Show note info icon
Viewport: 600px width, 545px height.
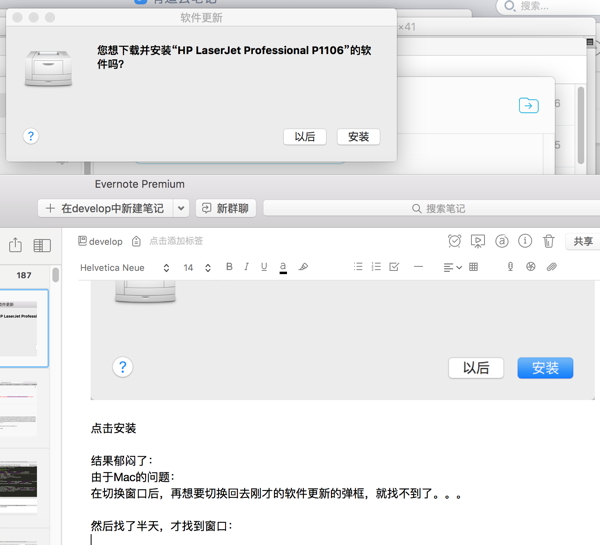point(525,241)
